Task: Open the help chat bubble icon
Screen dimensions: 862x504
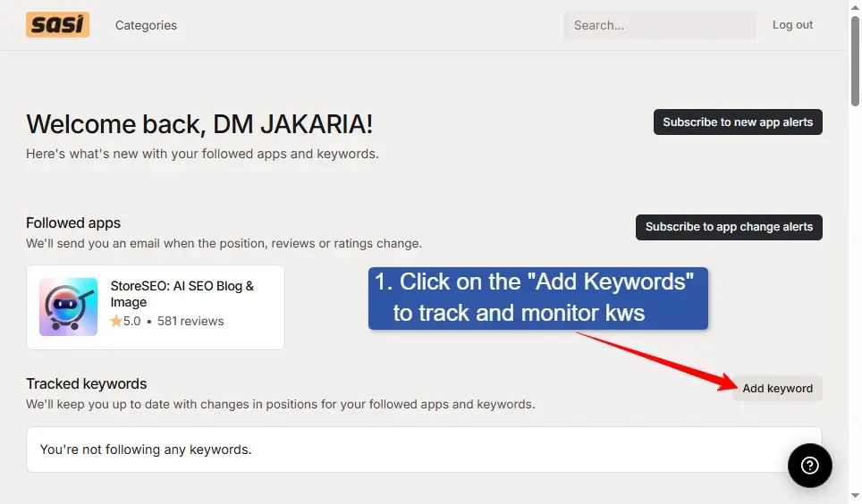Action: [809, 466]
